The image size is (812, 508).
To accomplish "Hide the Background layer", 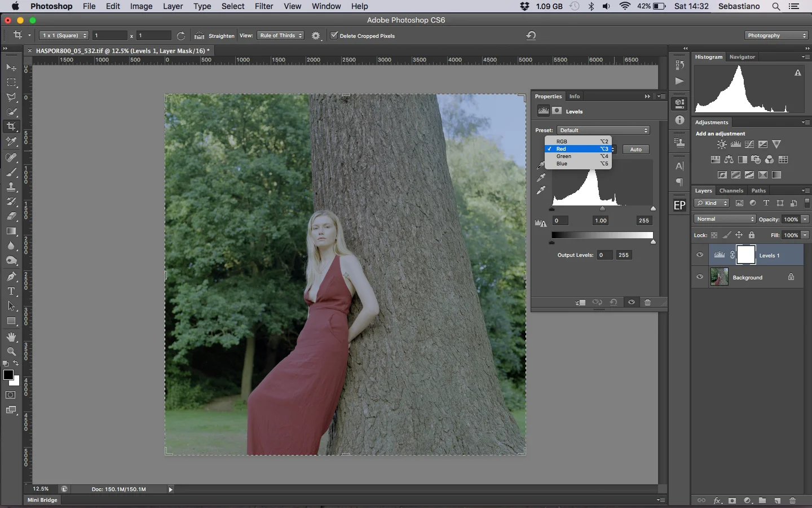I will pyautogui.click(x=700, y=277).
